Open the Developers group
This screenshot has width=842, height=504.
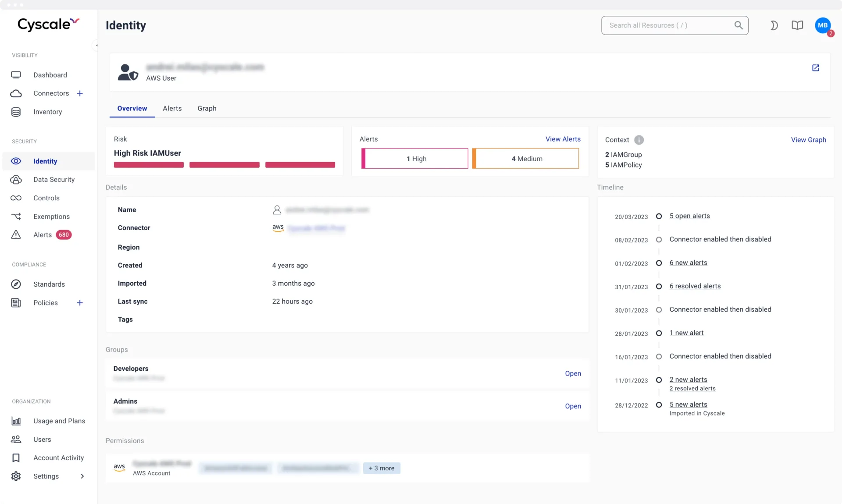[x=573, y=374]
